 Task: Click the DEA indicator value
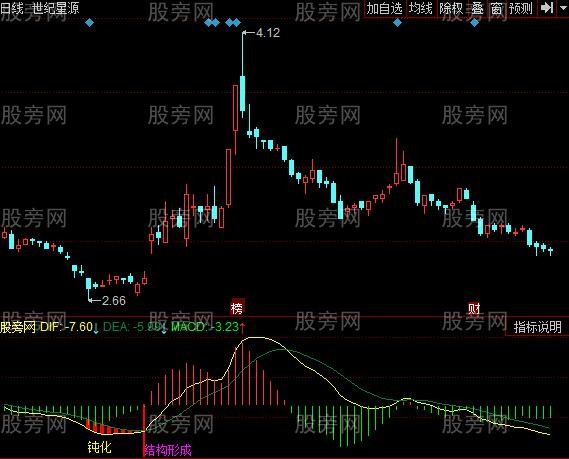click(132, 327)
